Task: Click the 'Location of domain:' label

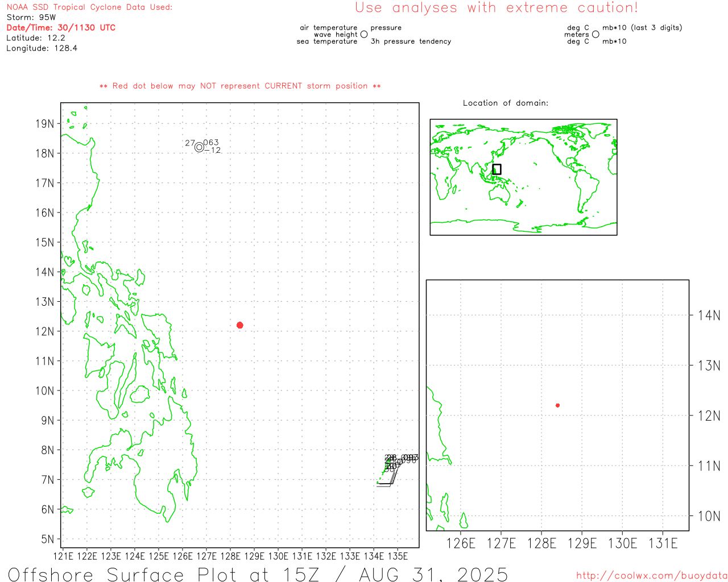Action: click(x=506, y=103)
